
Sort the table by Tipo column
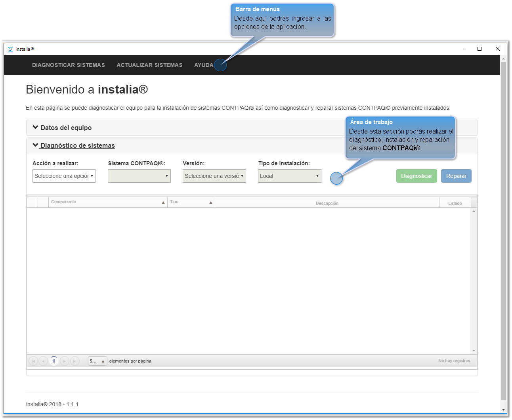click(191, 202)
